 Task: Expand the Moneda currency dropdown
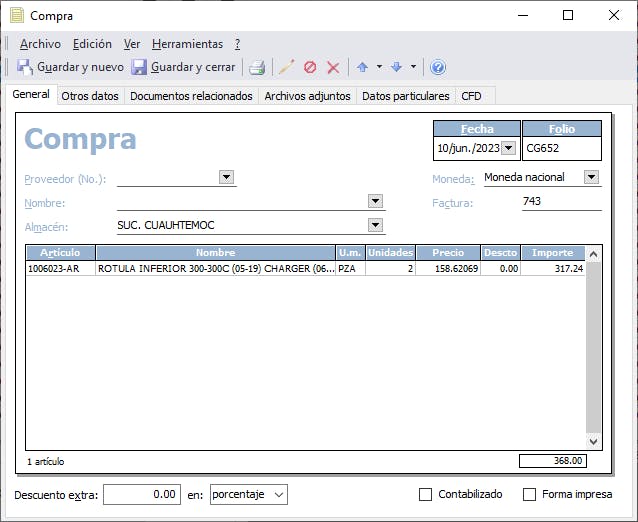point(591,177)
